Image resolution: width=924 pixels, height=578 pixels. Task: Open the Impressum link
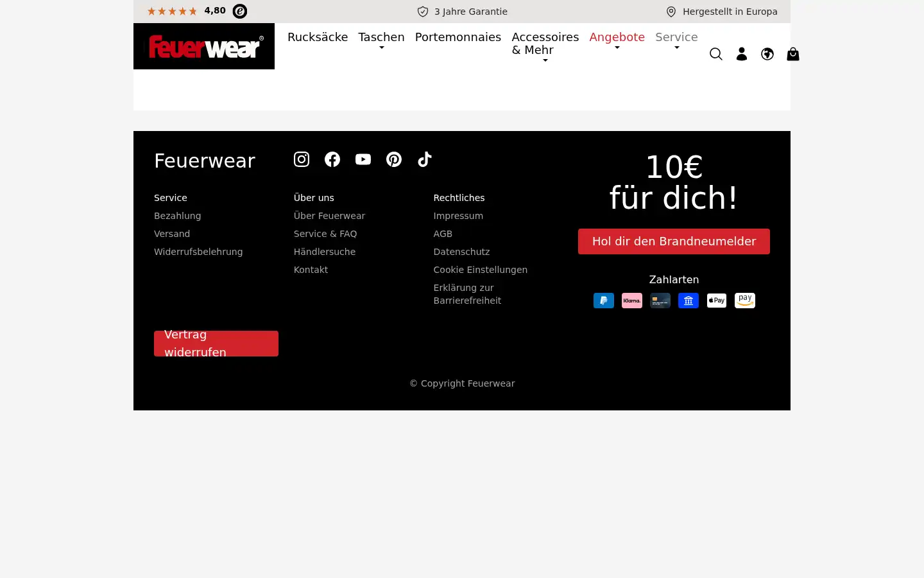pyautogui.click(x=458, y=216)
